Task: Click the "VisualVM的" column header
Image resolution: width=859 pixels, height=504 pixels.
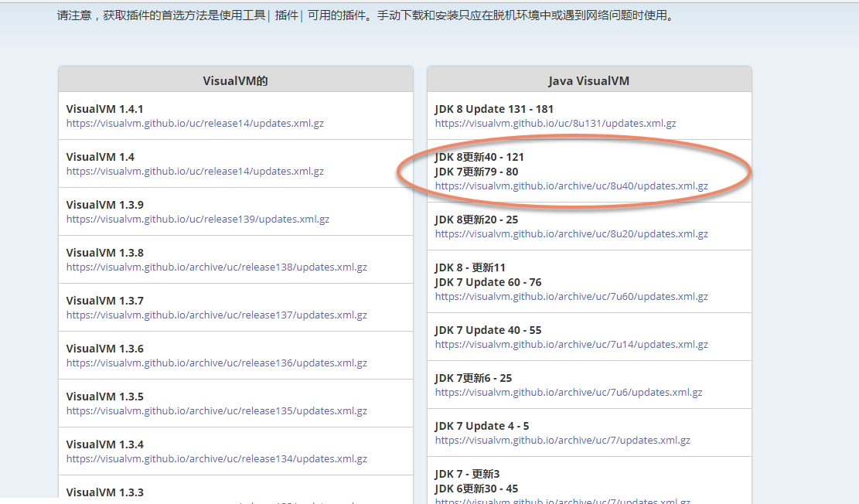Action: coord(236,80)
